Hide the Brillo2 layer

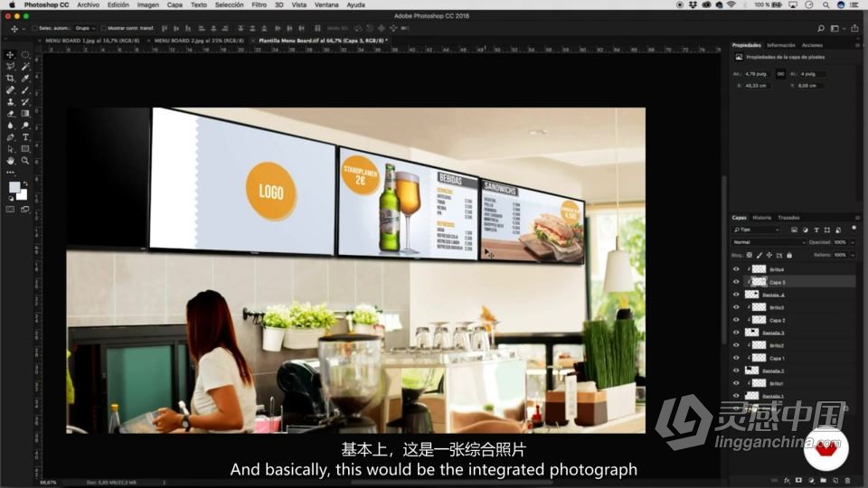coord(736,345)
